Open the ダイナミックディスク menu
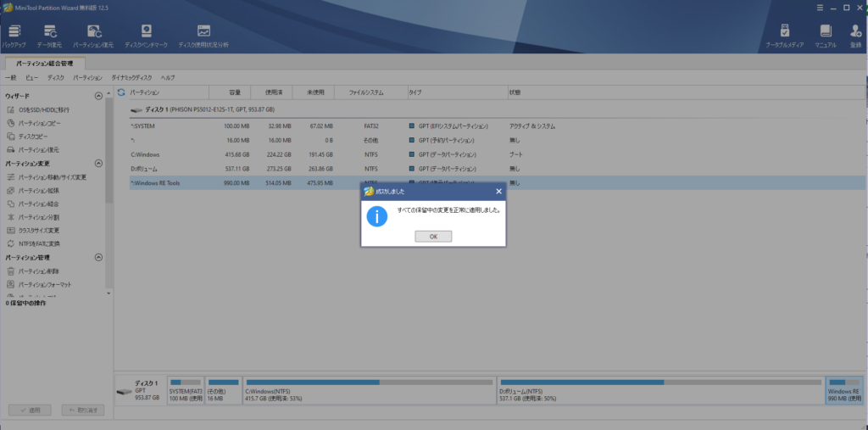This screenshot has height=430, width=868. (x=131, y=77)
